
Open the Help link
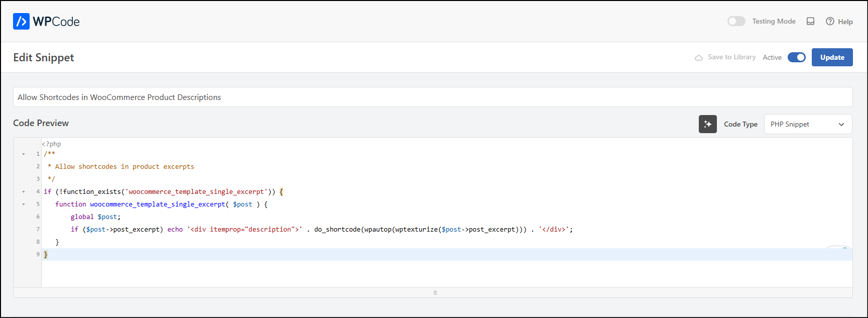coord(839,22)
